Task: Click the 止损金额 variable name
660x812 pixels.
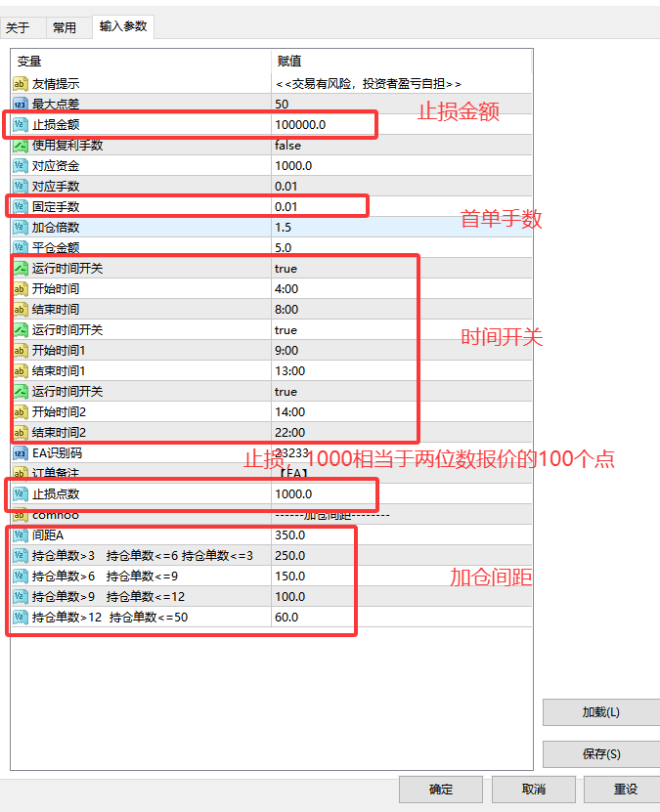Action: 56,125
